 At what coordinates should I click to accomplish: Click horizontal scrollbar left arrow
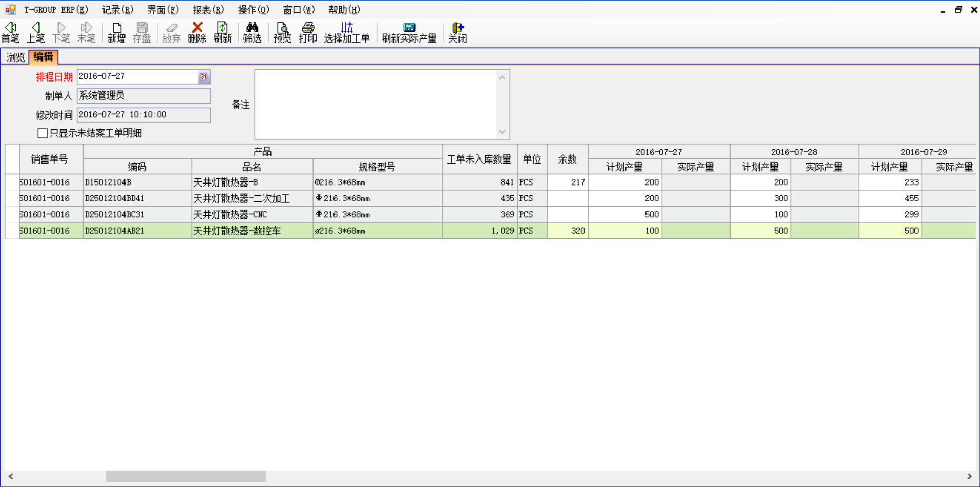point(10,476)
